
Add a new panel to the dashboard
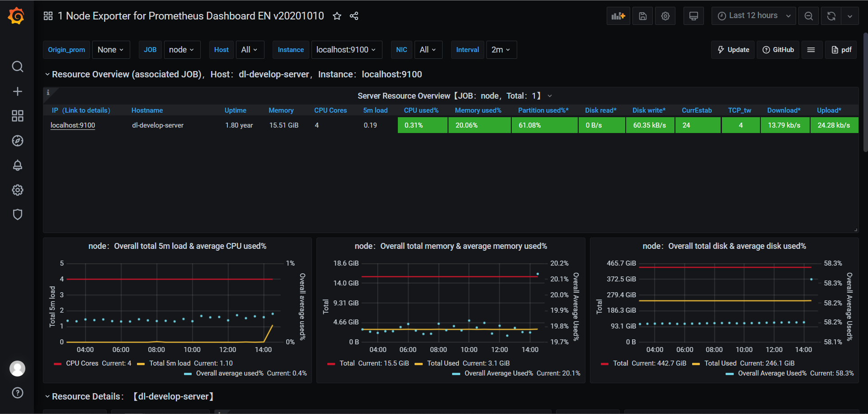point(618,16)
